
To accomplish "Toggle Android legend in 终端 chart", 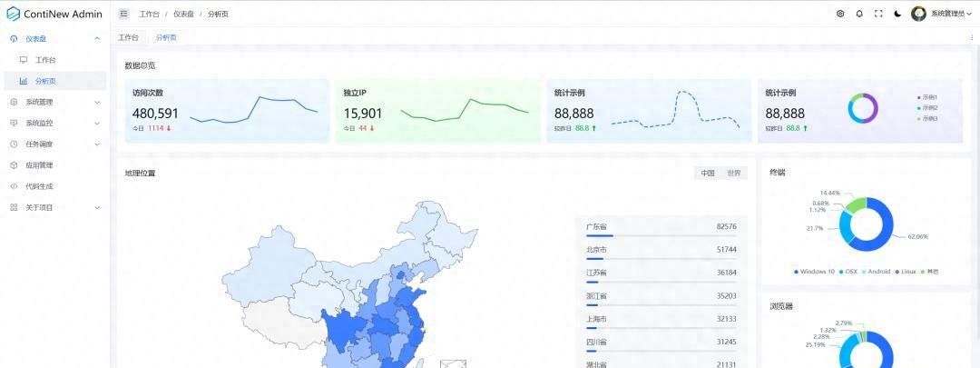I will pyautogui.click(x=877, y=272).
